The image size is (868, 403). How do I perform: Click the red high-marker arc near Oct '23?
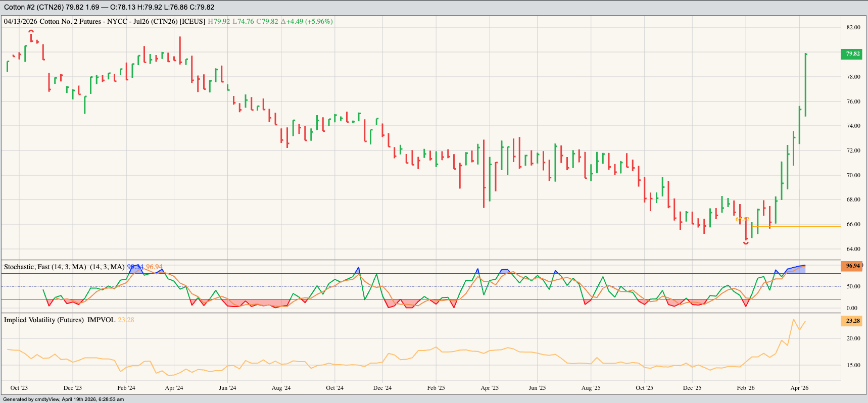(31, 31)
